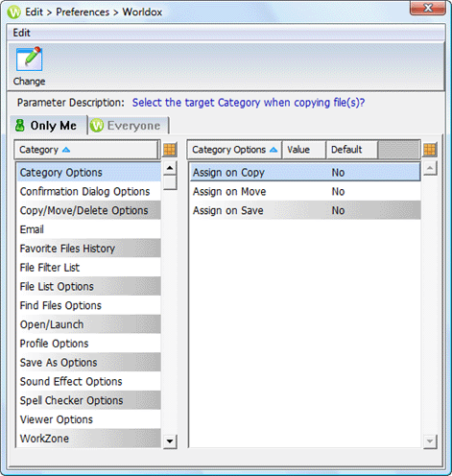Select the Assign on Save option row
This screenshot has width=452, height=476.
[305, 210]
